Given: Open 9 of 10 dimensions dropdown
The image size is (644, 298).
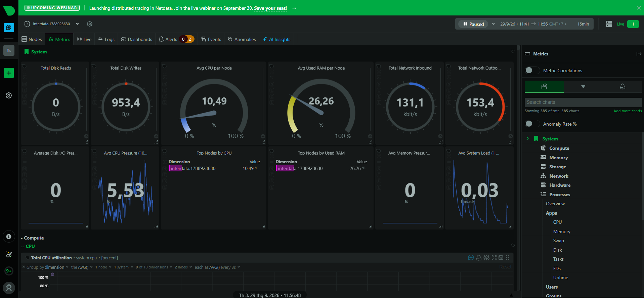Looking at the screenshot, I should 154,267.
